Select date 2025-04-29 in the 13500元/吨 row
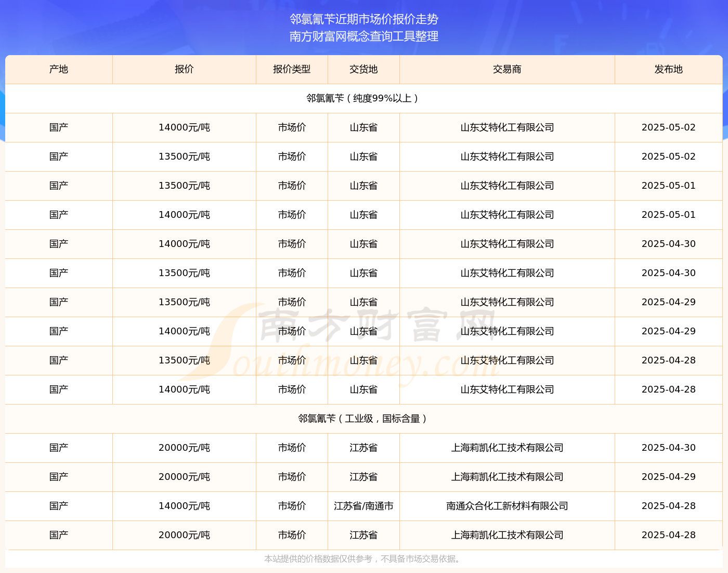Viewport: 728px width, 573px height. [x=668, y=302]
